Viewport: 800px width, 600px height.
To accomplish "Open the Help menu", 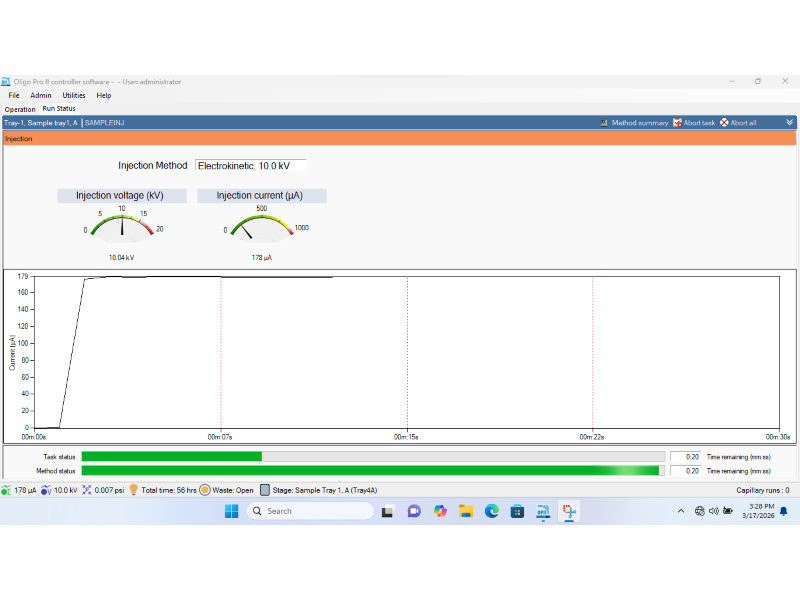I will click(x=104, y=95).
